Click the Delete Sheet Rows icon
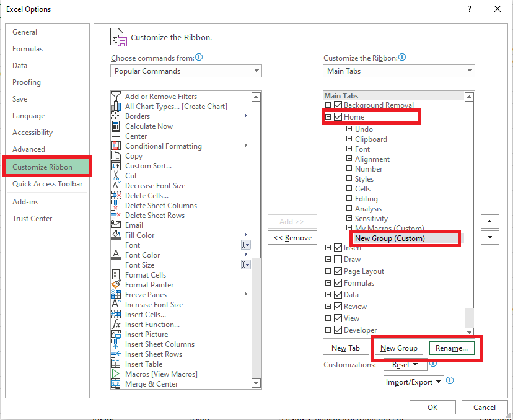This screenshot has width=513, height=420. point(116,215)
